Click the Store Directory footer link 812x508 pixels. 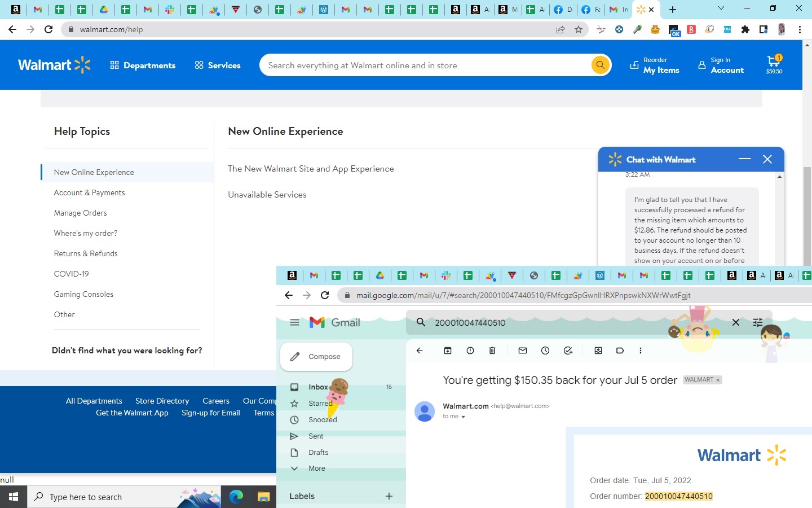(162, 401)
